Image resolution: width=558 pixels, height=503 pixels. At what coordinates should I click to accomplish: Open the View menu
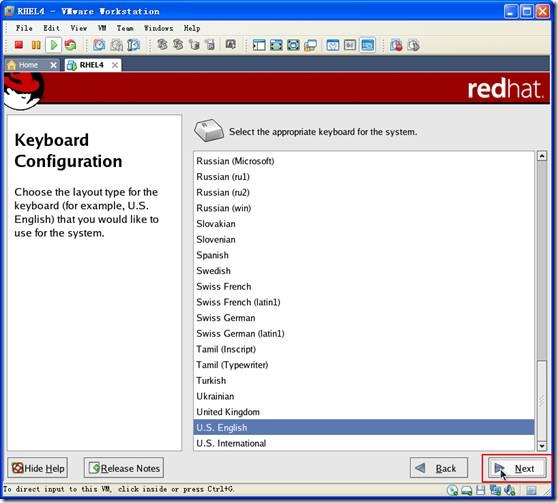point(79,28)
